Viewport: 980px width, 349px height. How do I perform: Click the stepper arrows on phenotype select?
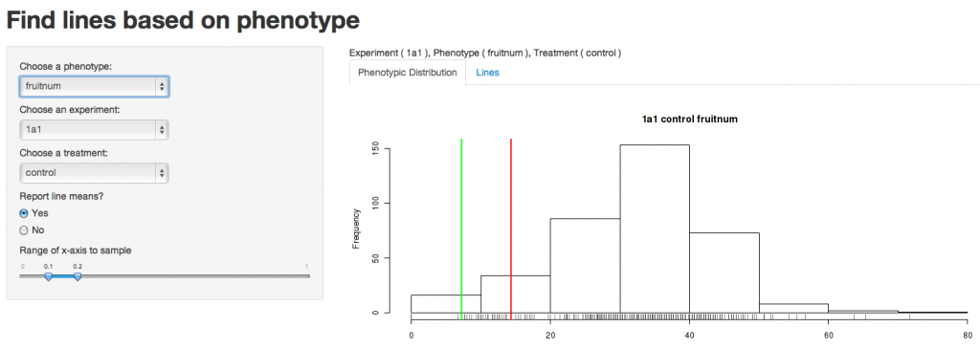(162, 87)
